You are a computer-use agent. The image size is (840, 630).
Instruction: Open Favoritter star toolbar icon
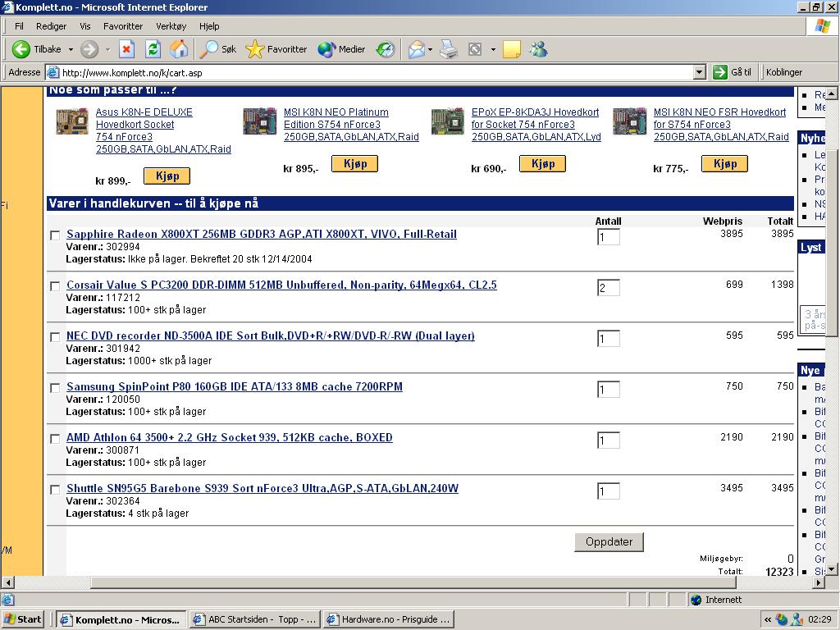click(255, 49)
